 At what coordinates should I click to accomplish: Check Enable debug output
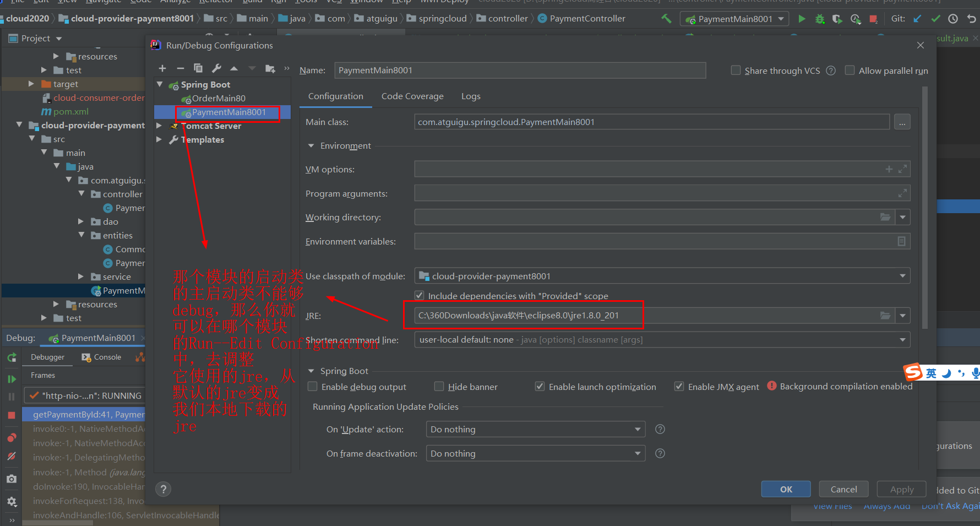(312, 386)
